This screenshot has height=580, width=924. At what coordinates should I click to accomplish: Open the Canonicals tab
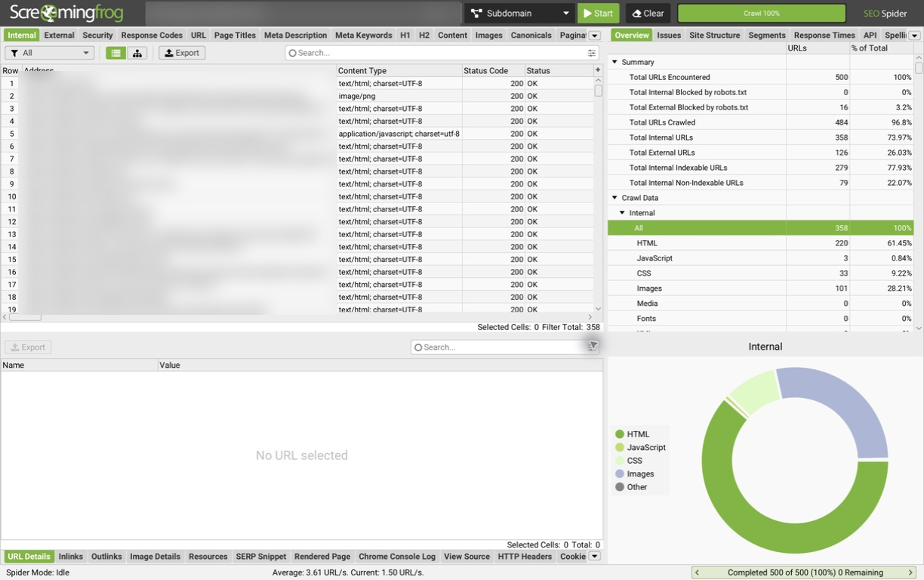click(x=531, y=35)
